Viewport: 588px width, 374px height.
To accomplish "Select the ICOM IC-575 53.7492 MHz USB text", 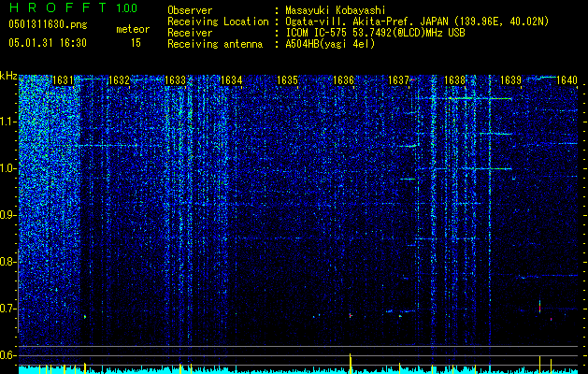I will click(375, 33).
